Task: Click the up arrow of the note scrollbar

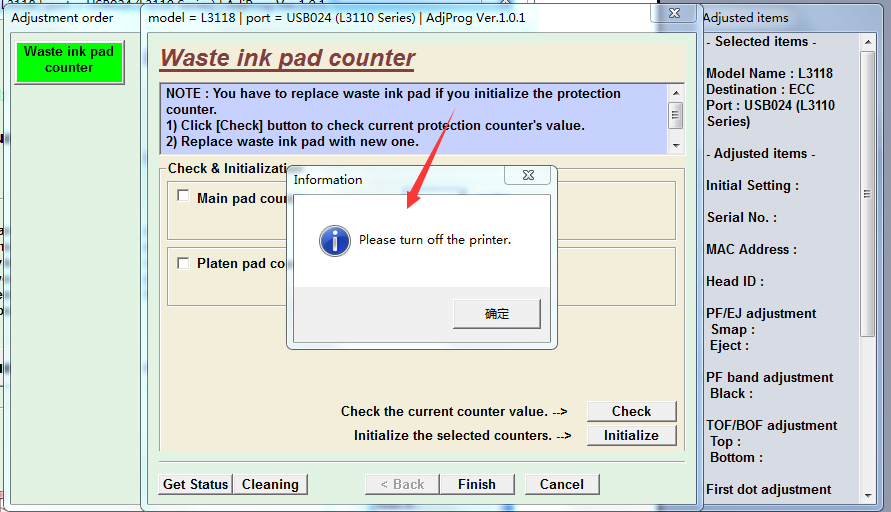Action: point(676,93)
